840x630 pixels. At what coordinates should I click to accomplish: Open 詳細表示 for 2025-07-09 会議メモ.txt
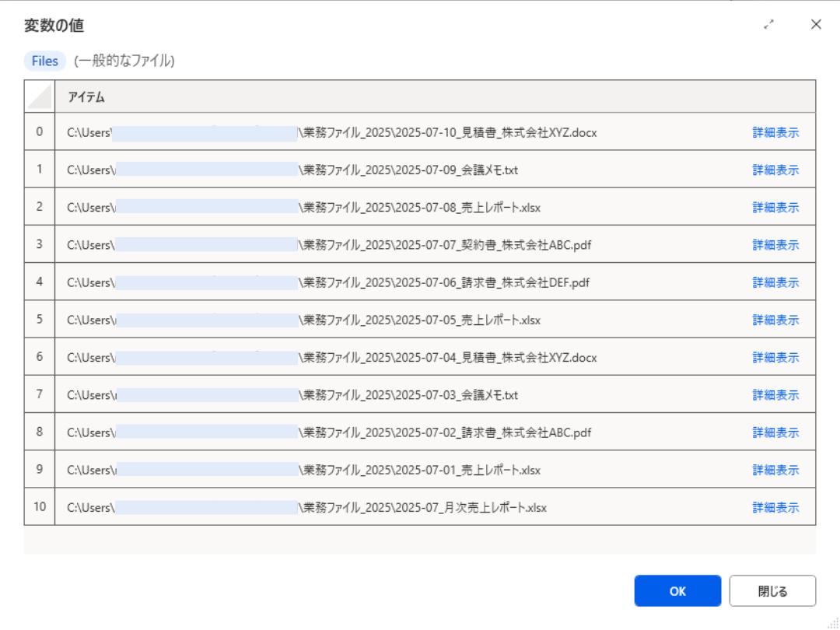click(775, 170)
